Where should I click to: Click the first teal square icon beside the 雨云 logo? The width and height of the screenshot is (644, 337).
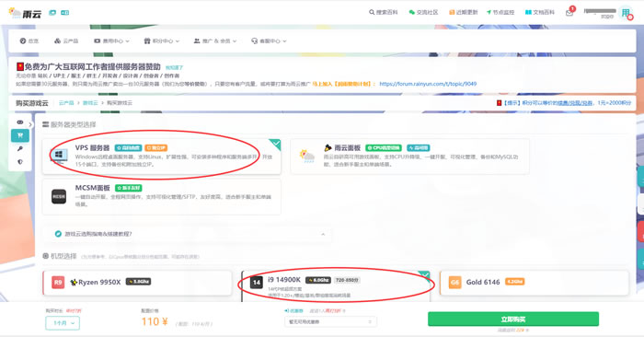52,13
